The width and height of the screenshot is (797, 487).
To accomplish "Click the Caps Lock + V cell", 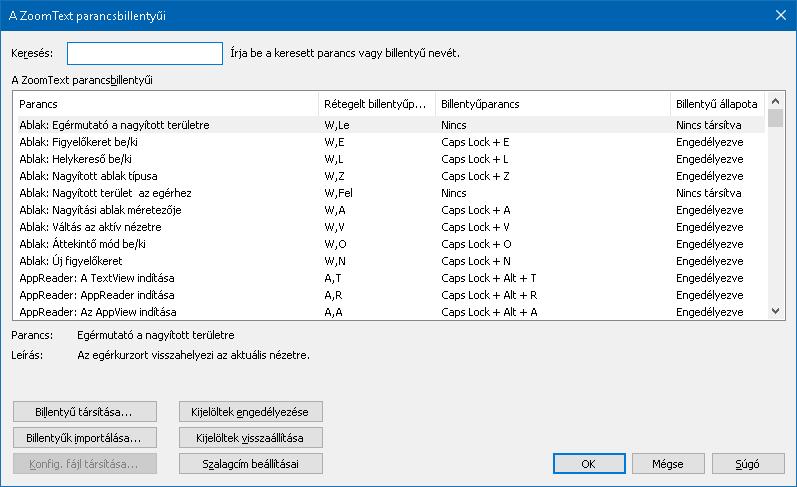I will (475, 227).
